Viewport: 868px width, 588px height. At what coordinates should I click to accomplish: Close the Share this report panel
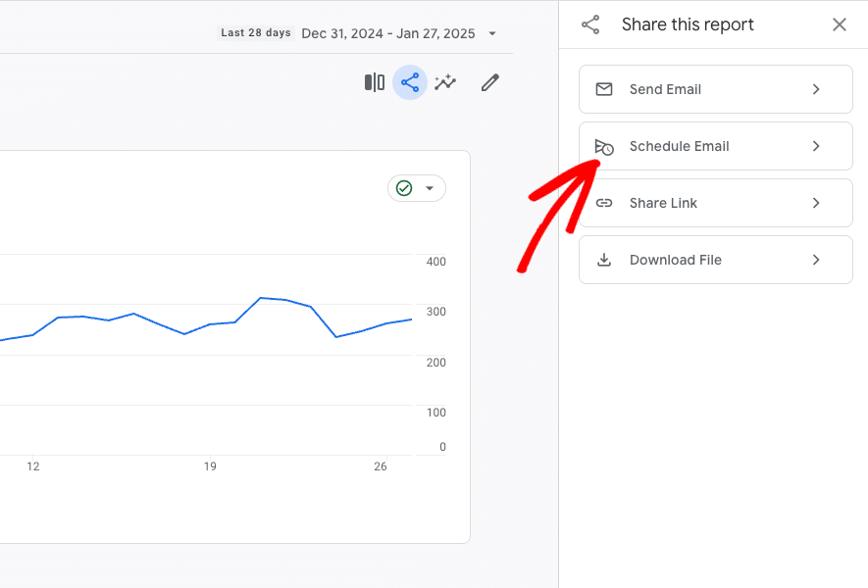click(x=840, y=25)
